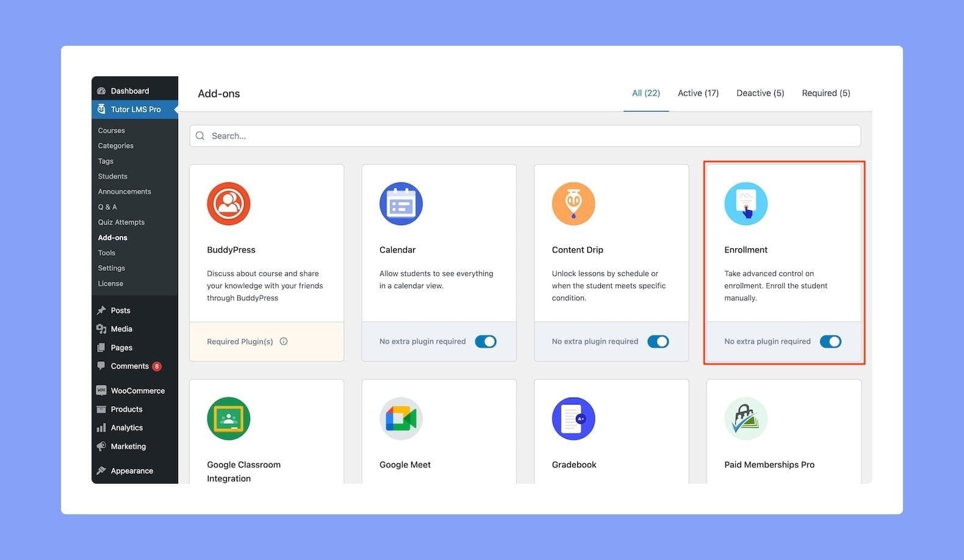The image size is (964, 560).
Task: Open the WooCommerce menu
Action: coord(137,391)
